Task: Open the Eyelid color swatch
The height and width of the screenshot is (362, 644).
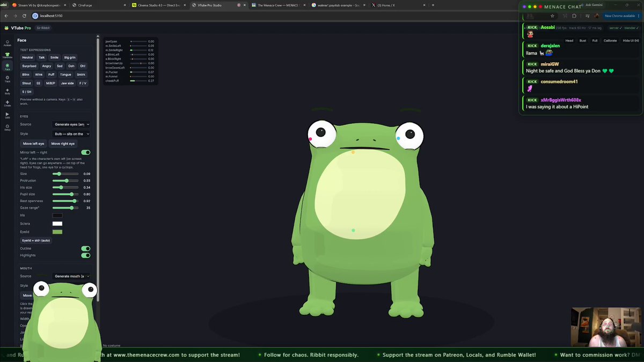Action: tap(57, 232)
